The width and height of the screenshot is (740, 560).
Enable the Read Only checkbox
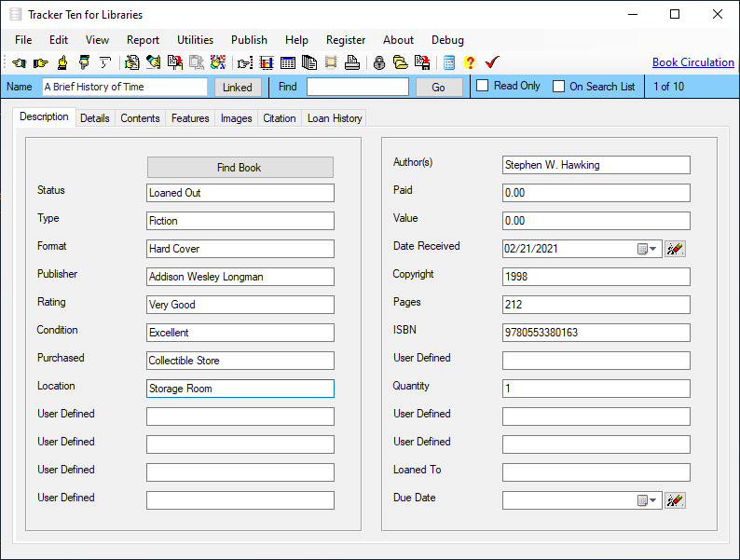(483, 86)
